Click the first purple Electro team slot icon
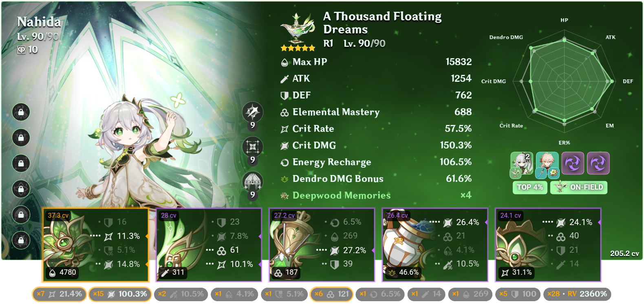 pos(573,163)
